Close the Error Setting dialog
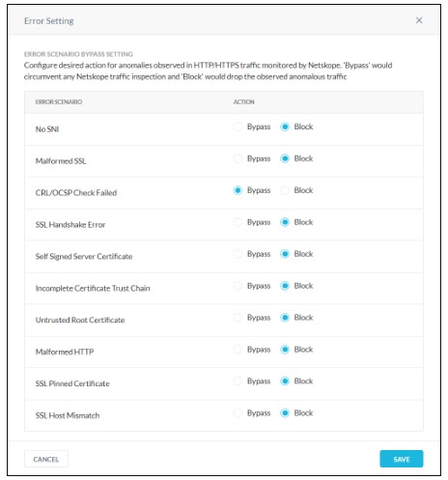Viewport: 448px width, 480px height. 419,20
